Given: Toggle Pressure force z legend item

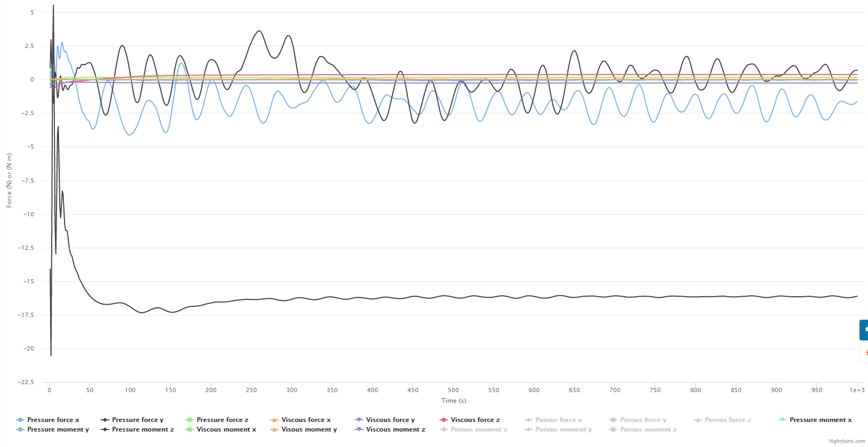Looking at the screenshot, I should [222, 420].
